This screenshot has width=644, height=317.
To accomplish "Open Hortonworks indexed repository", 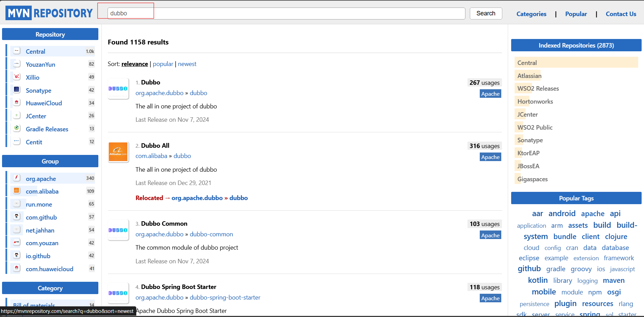I will click(535, 102).
